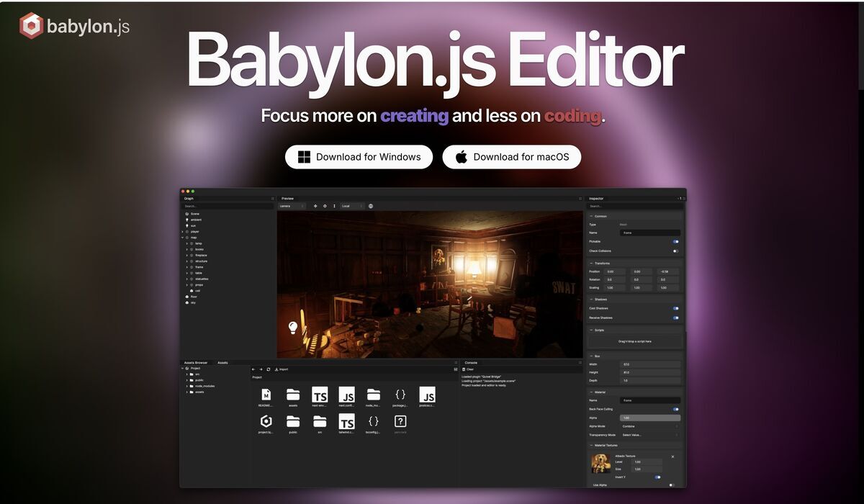Click the Graph search field
Viewport: 864px width, 504px height.
(228, 206)
